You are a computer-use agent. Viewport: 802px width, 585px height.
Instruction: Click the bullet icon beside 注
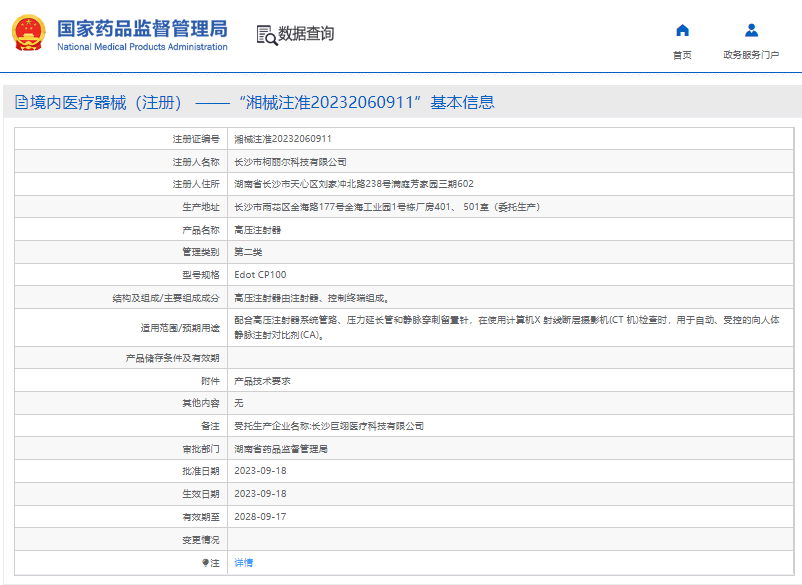[x=205, y=562]
